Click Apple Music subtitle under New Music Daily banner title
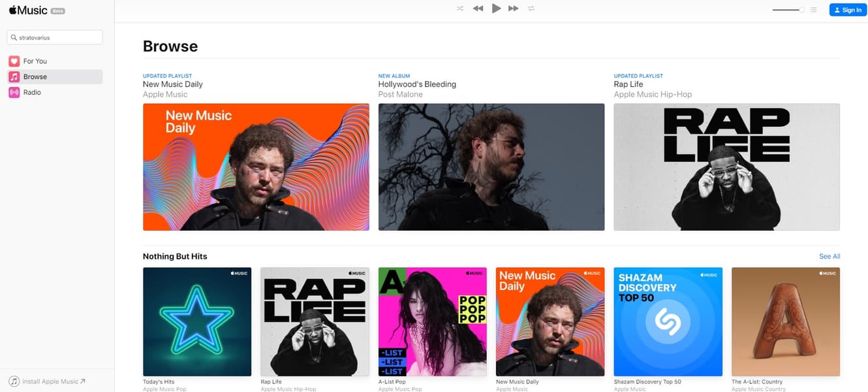 tap(165, 94)
